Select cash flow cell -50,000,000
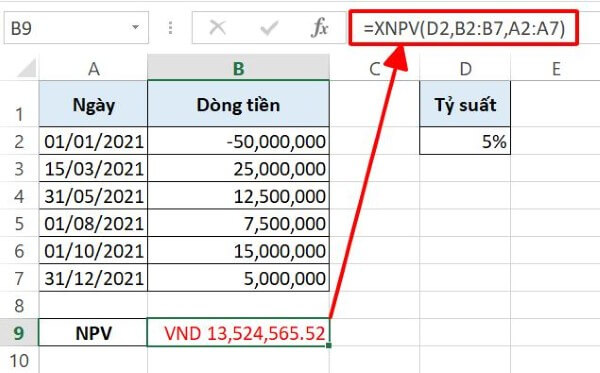Image resolution: width=600 pixels, height=373 pixels. click(238, 141)
